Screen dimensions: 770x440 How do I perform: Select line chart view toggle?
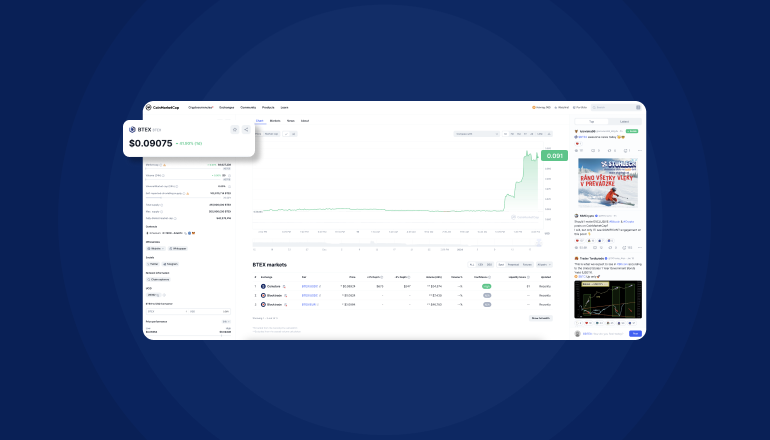pos(286,134)
